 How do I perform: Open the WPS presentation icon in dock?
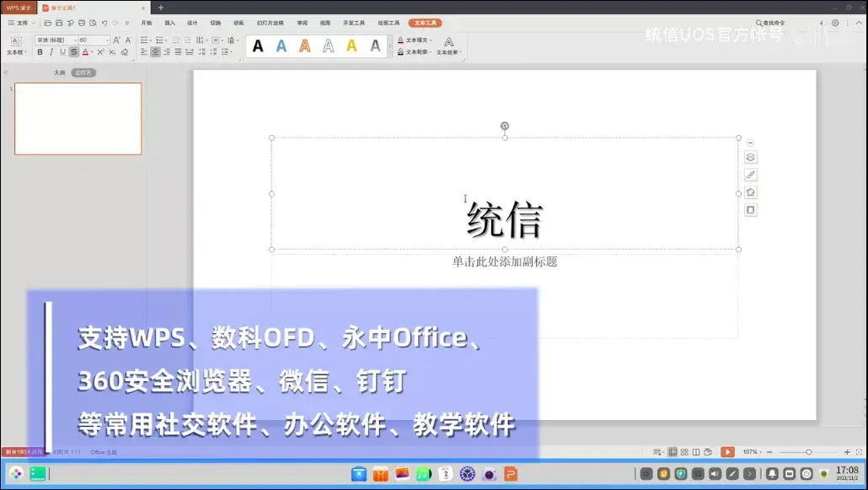(511, 474)
